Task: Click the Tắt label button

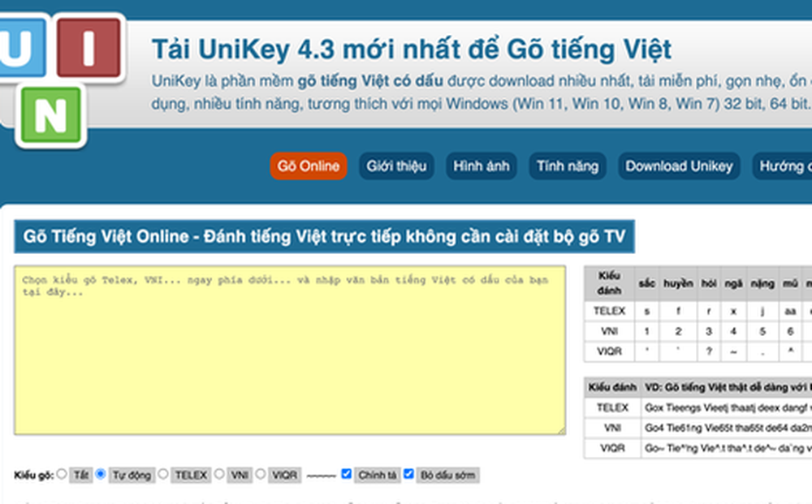Action: click(x=80, y=475)
